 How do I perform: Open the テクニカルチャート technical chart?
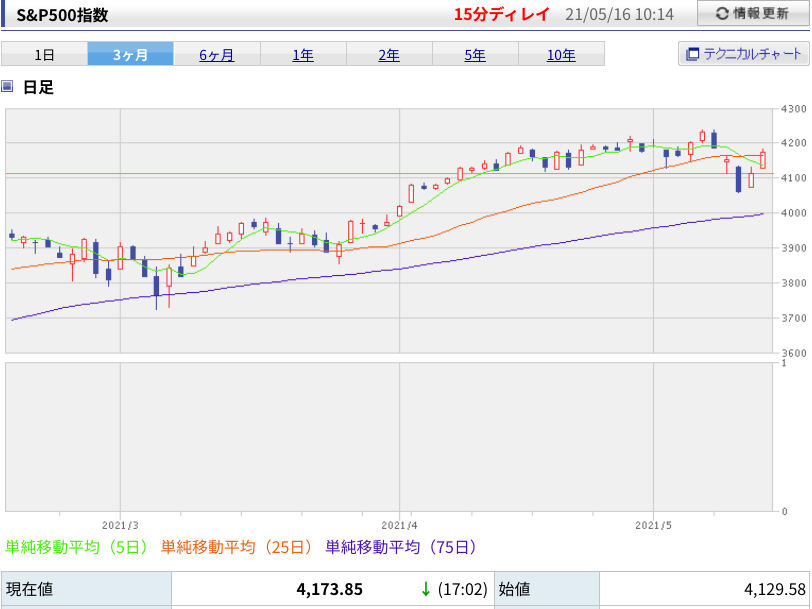(x=744, y=53)
